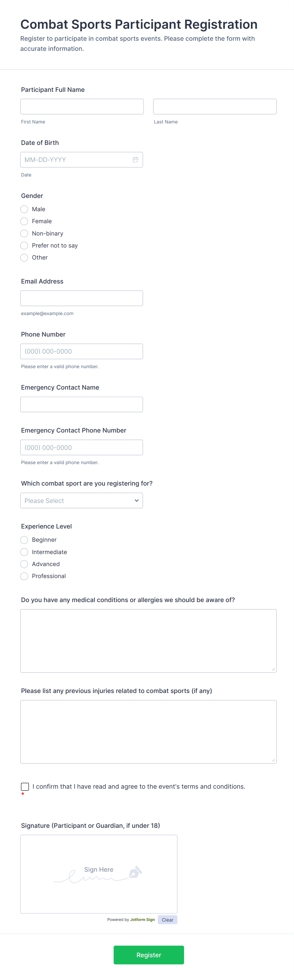Focus the Last Name text box

tap(215, 106)
